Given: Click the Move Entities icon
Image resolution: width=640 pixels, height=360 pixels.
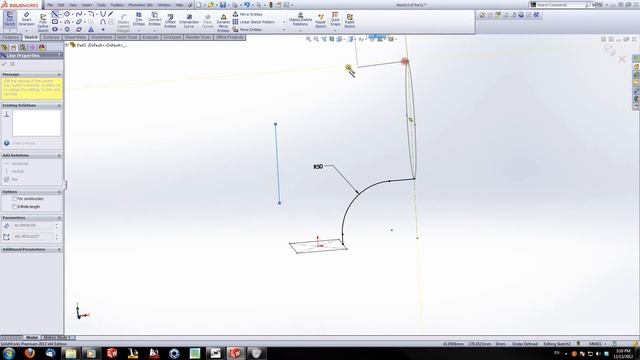Looking at the screenshot, I should [x=236, y=29].
